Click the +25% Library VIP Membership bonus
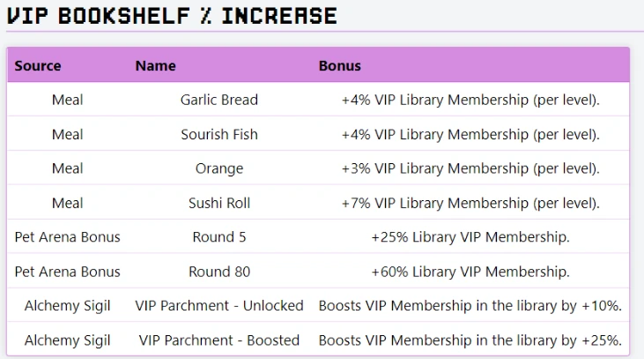644x359 pixels. pos(470,237)
